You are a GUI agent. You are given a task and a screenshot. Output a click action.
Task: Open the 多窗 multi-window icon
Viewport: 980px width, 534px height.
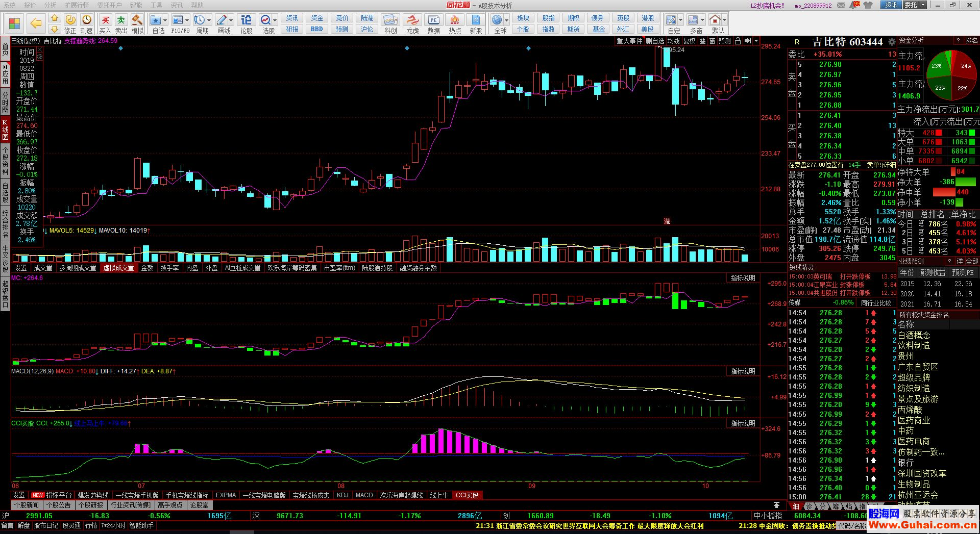(x=693, y=20)
